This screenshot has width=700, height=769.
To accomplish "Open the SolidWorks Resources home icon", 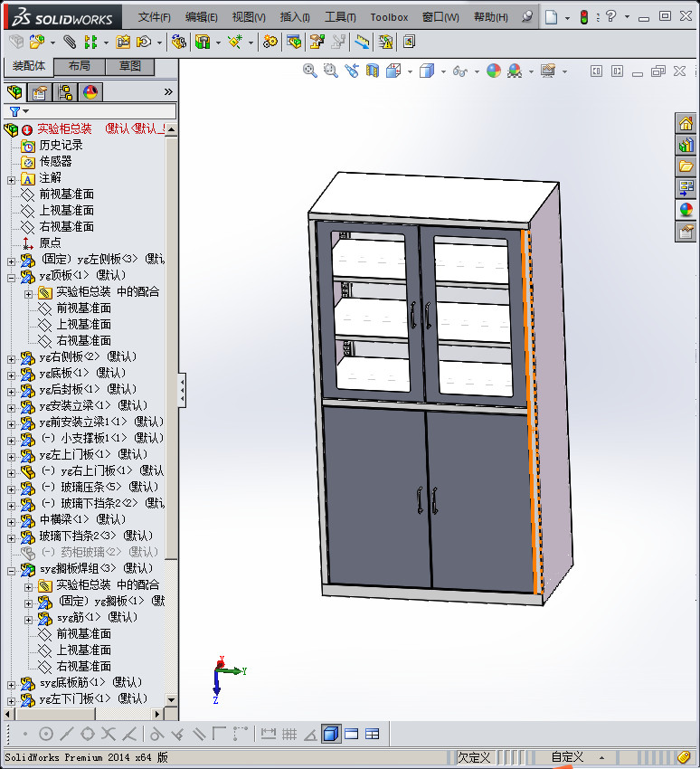I will pyautogui.click(x=686, y=123).
